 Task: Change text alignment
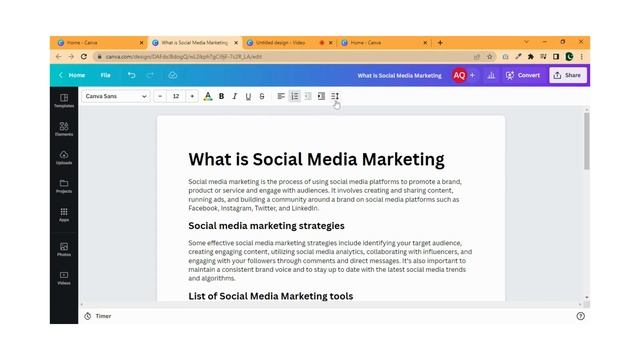[281, 96]
